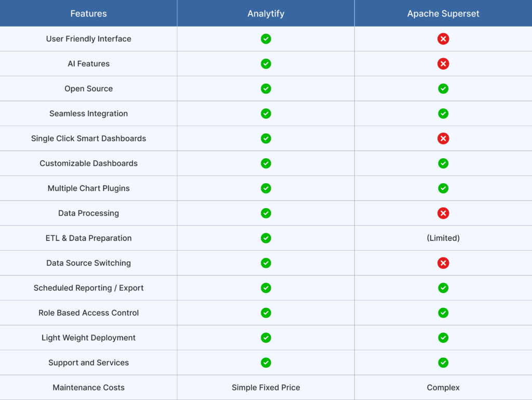Click the Features column header
The image size is (532, 400).
(88, 14)
